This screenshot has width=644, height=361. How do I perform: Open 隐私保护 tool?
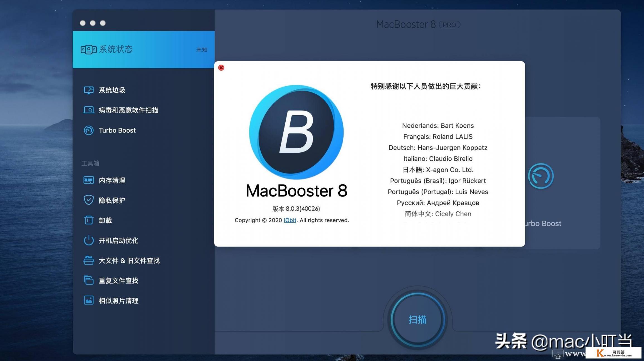pyautogui.click(x=112, y=200)
